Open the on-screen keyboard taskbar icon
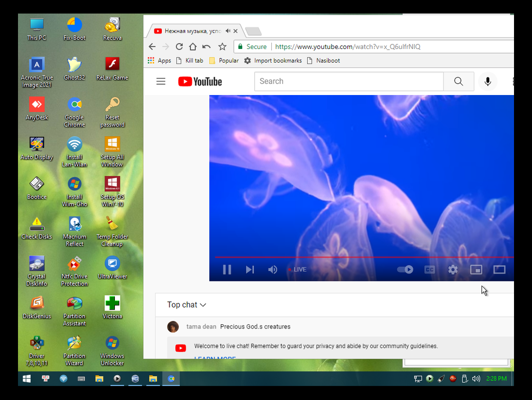532x400 pixels. coord(81,378)
